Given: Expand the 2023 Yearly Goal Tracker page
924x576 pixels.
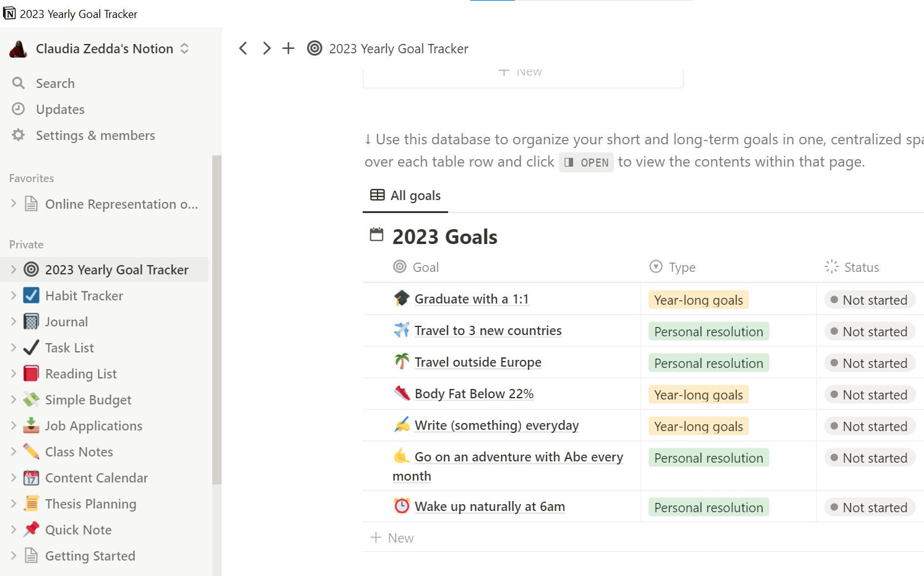Looking at the screenshot, I should point(14,269).
